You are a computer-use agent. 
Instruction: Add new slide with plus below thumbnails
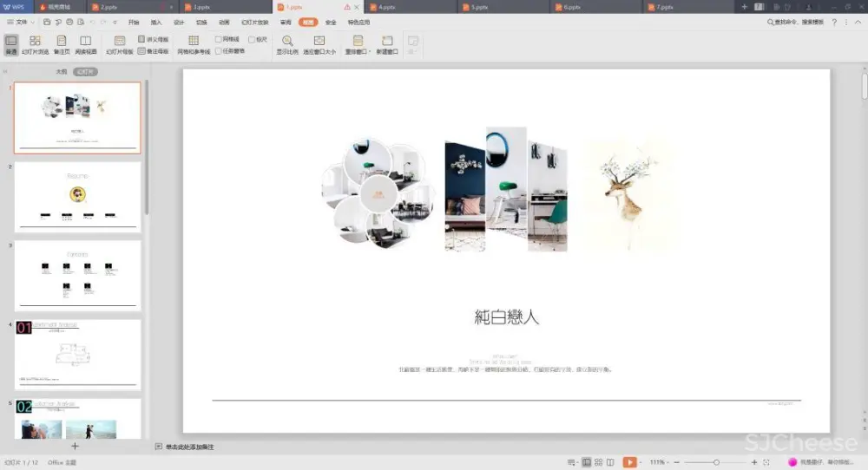click(75, 446)
